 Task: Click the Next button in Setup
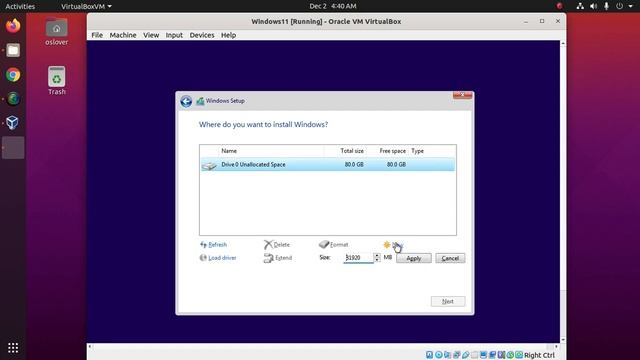[x=448, y=301]
